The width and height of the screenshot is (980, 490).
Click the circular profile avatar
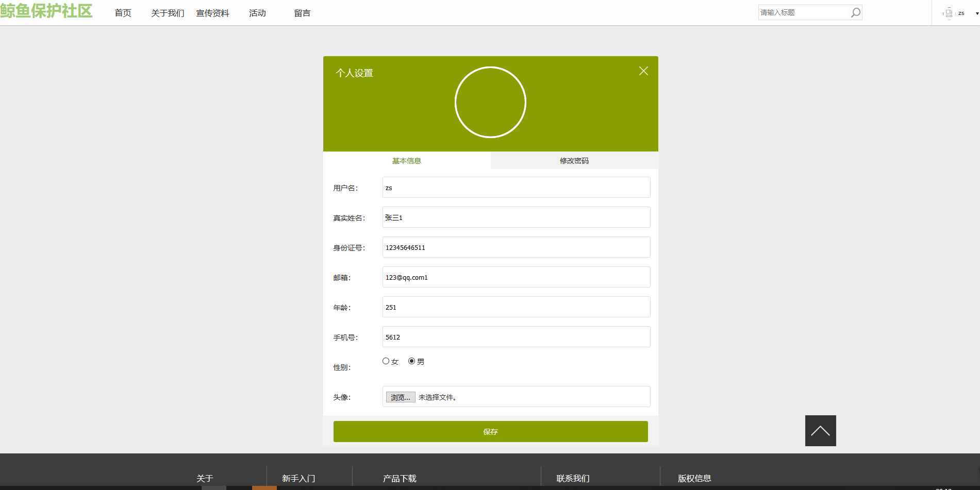490,103
